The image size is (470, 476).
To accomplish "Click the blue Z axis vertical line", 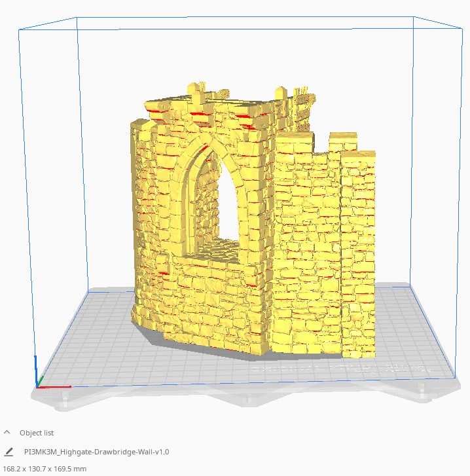I will click(x=35, y=370).
